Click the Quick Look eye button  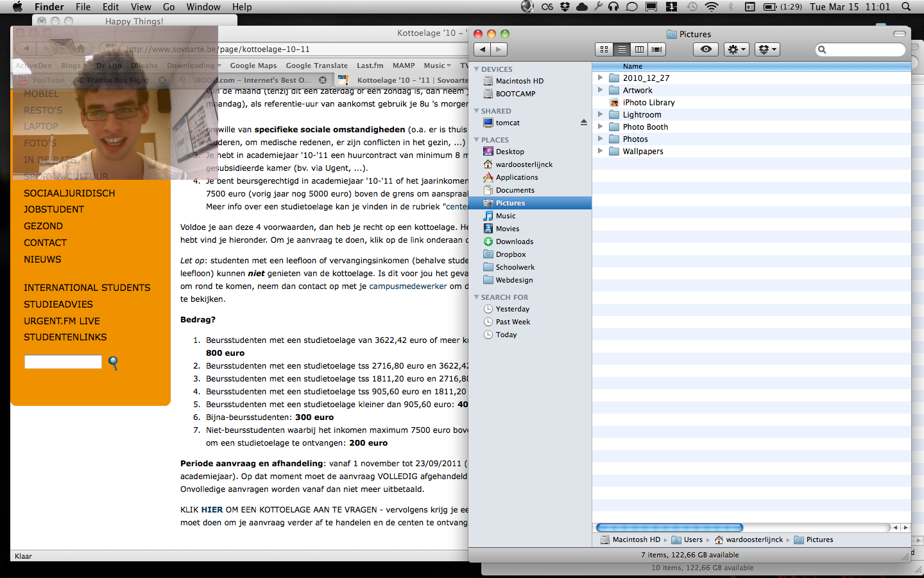click(x=706, y=49)
